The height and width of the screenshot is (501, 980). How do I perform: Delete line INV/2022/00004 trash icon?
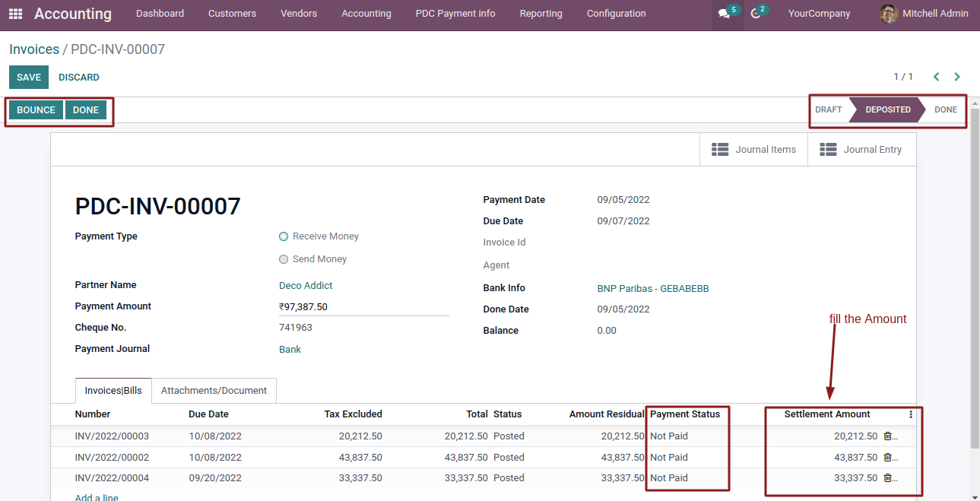click(887, 478)
